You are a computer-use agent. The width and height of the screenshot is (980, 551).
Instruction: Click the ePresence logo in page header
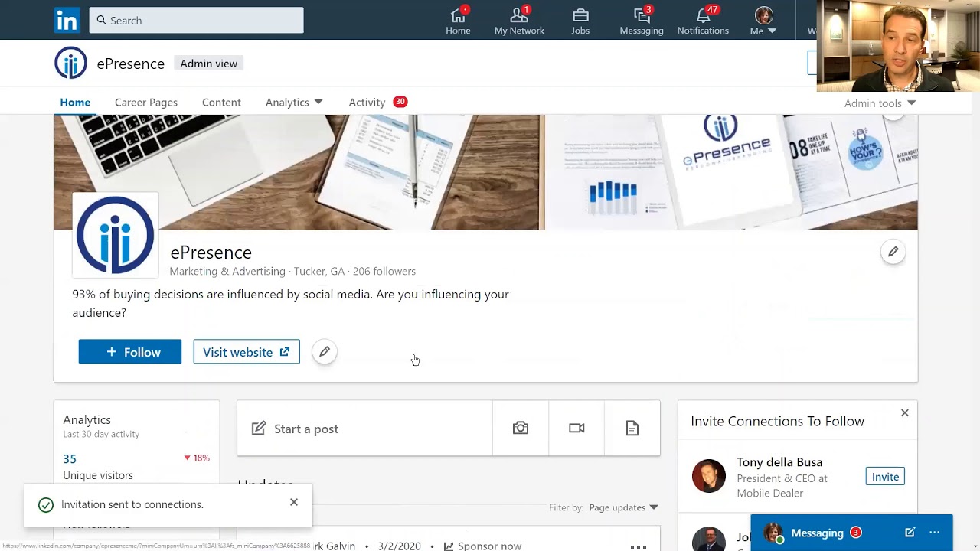tap(70, 63)
